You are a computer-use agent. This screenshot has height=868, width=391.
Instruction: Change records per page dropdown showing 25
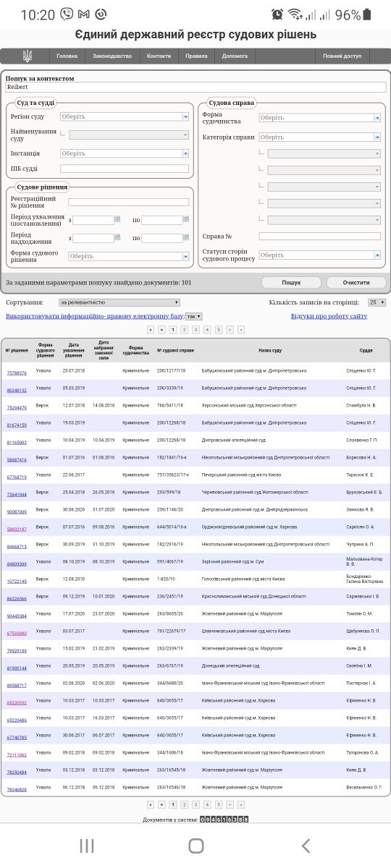click(377, 302)
